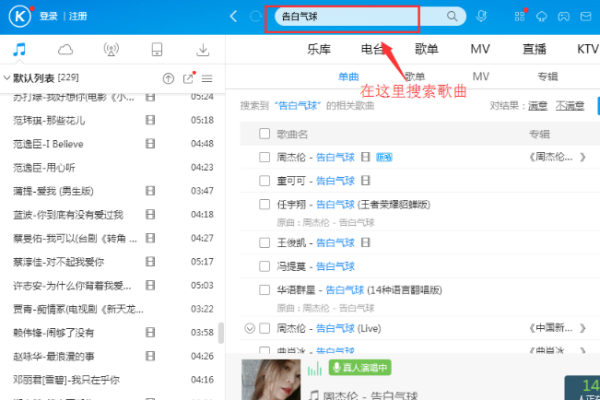Open the radio broadcast tab icon

click(111, 49)
